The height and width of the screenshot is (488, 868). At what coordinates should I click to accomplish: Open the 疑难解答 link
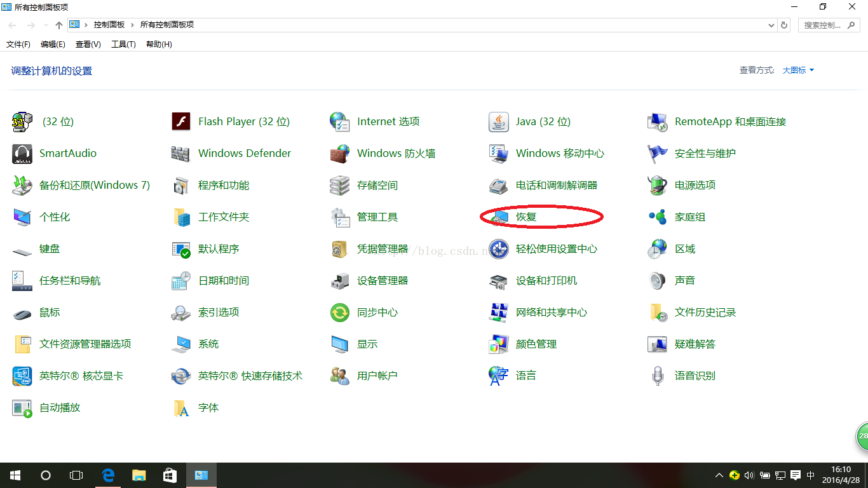[695, 344]
